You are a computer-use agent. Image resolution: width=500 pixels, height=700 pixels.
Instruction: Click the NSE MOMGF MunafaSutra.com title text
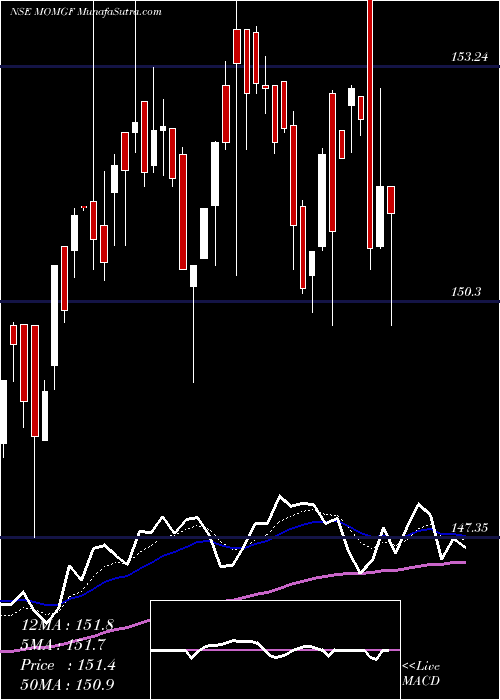pyautogui.click(x=86, y=12)
